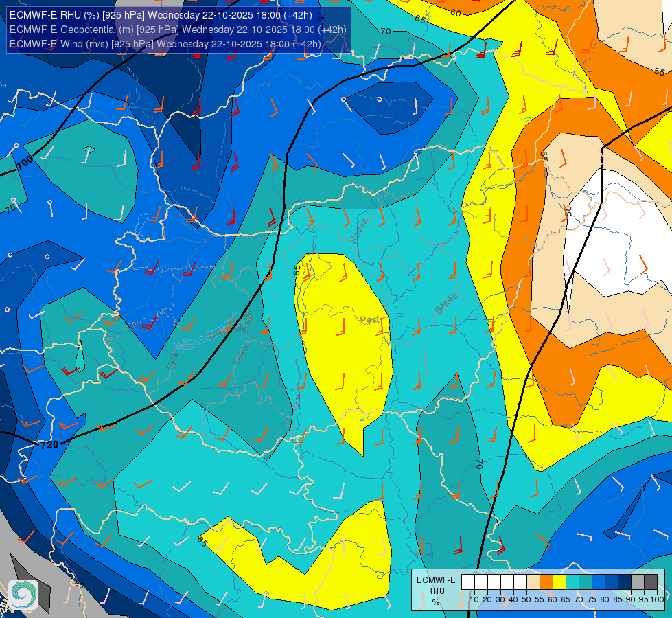Pick the darker blue 80–85 legend swatch
Screen dimensions: 672x618
(612, 582)
